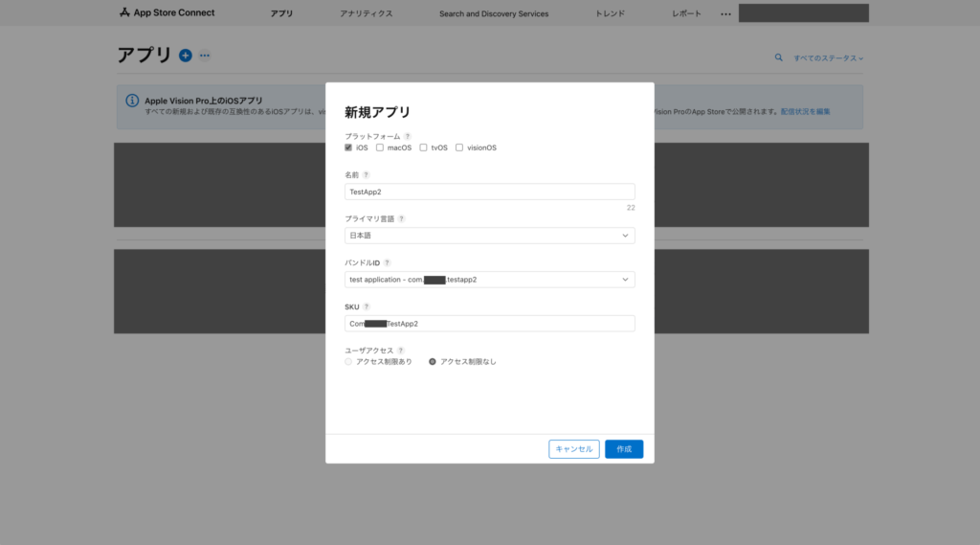Click help icon next to プラットフォーム

(x=408, y=136)
